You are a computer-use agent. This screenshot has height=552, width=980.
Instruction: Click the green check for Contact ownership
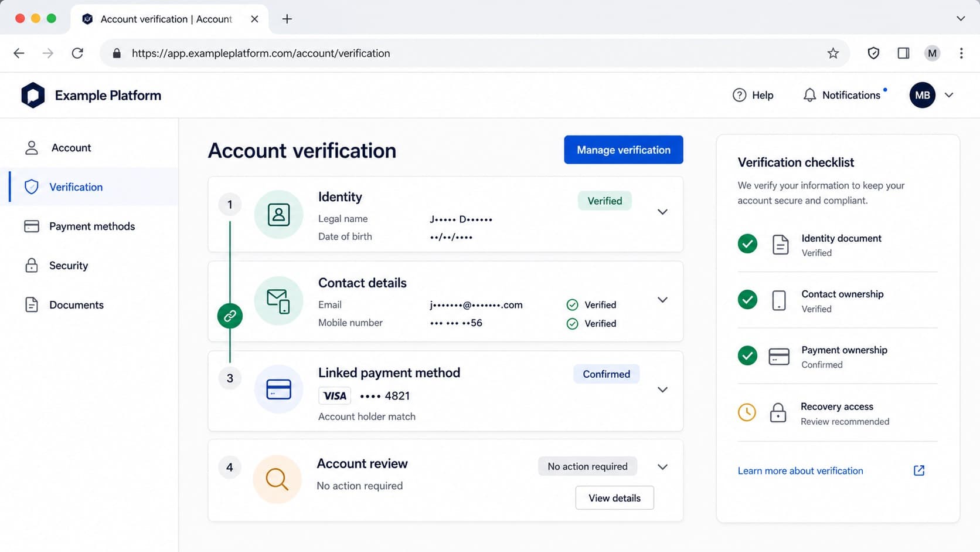tap(747, 300)
